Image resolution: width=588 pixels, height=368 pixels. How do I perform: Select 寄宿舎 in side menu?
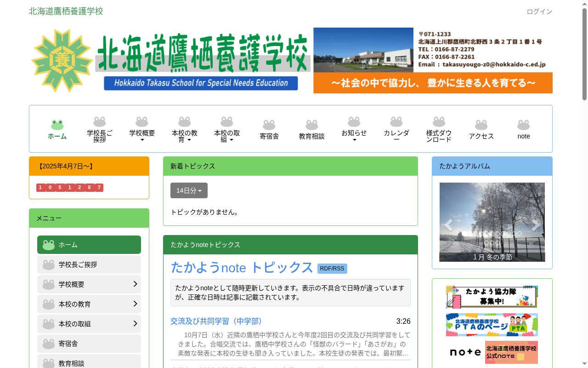point(89,344)
